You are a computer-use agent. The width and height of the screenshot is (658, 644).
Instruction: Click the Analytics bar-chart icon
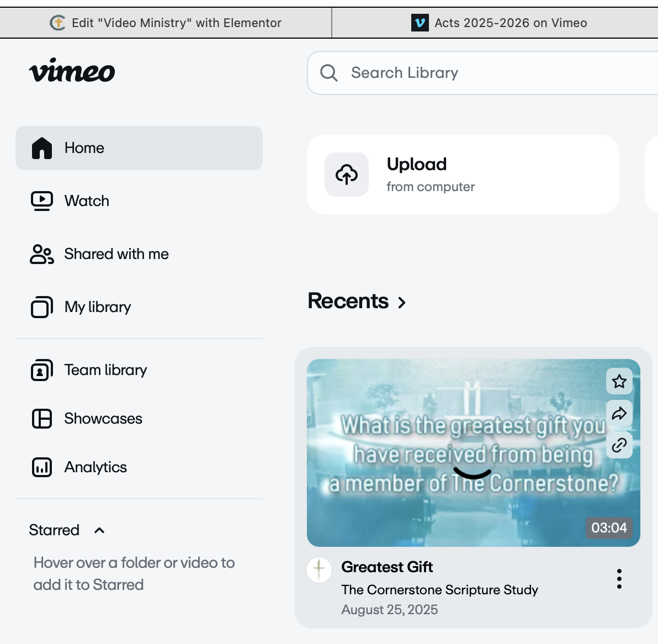click(x=42, y=467)
